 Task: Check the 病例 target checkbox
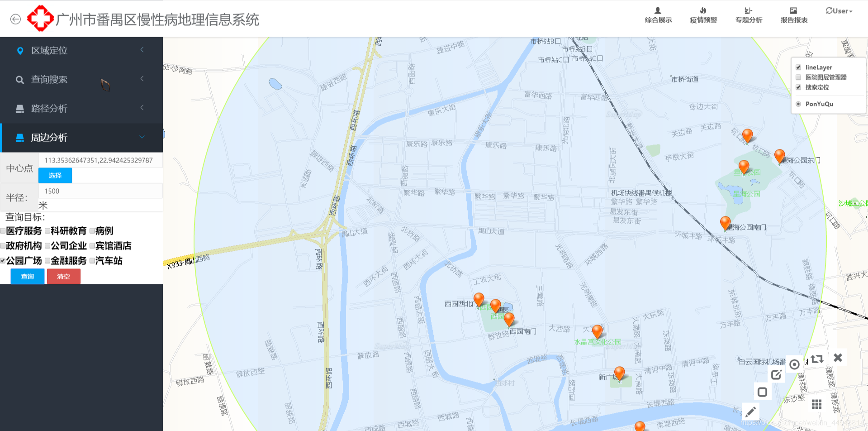(92, 231)
